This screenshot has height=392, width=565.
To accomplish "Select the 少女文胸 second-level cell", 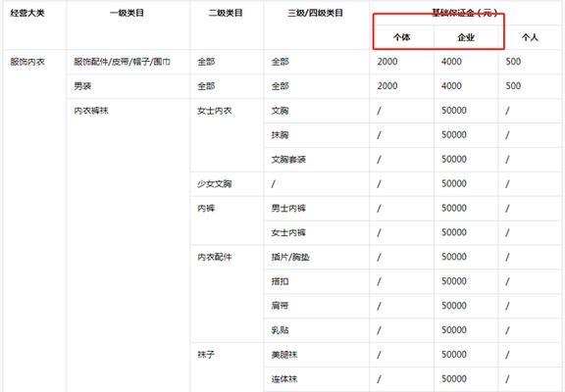I will coord(215,184).
